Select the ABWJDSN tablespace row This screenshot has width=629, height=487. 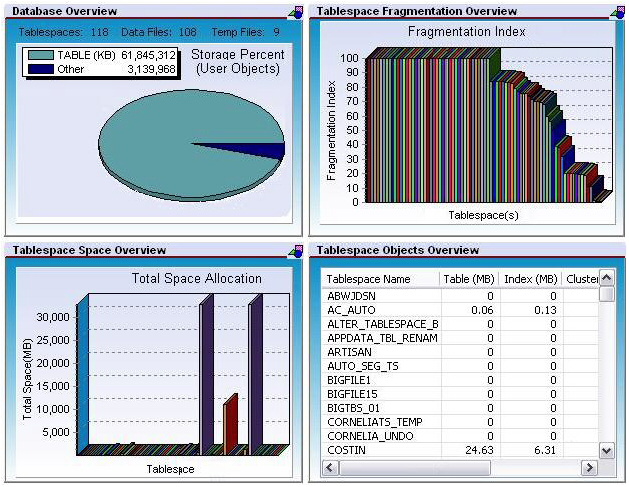(x=461, y=296)
